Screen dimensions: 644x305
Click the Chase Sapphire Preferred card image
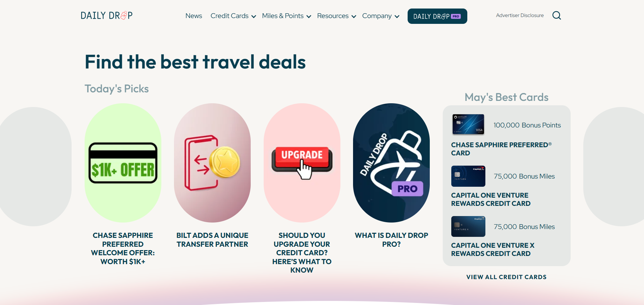tap(468, 124)
